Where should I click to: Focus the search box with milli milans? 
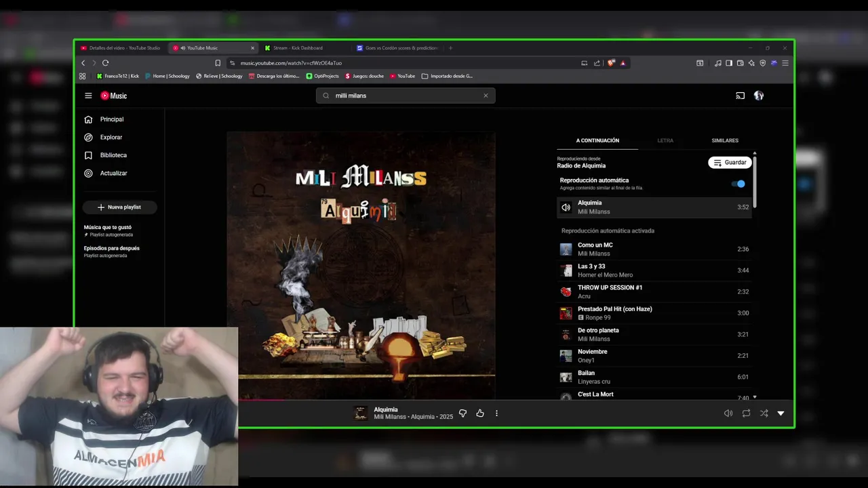pyautogui.click(x=406, y=96)
